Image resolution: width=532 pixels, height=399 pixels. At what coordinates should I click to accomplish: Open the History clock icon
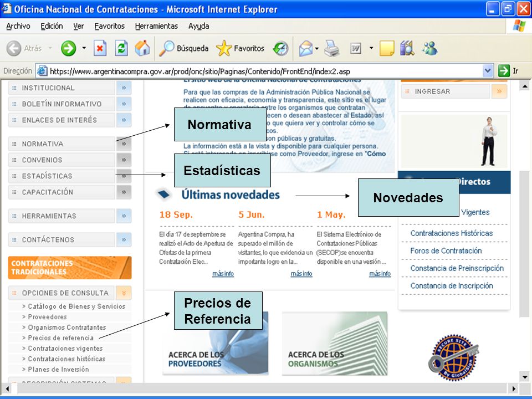click(x=280, y=49)
